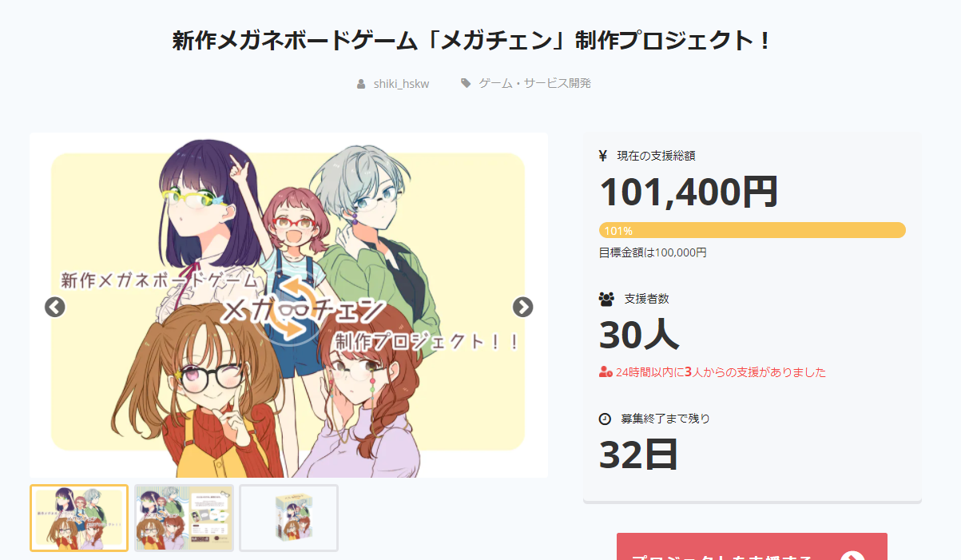Click the red プロジェクトを支援する button
This screenshot has height=560, width=961.
click(x=752, y=546)
